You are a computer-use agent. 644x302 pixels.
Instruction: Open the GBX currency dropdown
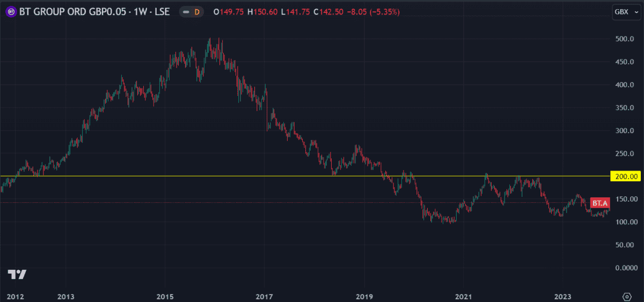pos(625,12)
